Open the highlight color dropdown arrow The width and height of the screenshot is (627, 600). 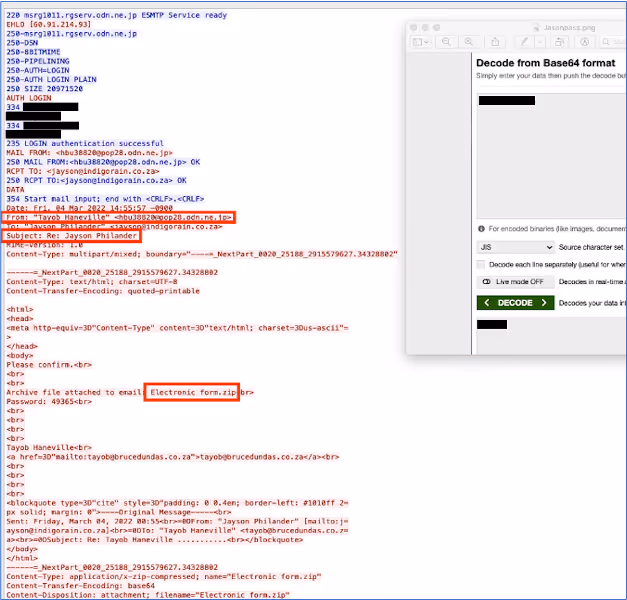540,42
